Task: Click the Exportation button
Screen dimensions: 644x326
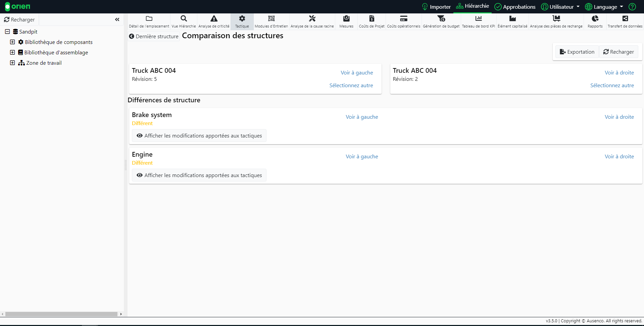Action: (577, 52)
